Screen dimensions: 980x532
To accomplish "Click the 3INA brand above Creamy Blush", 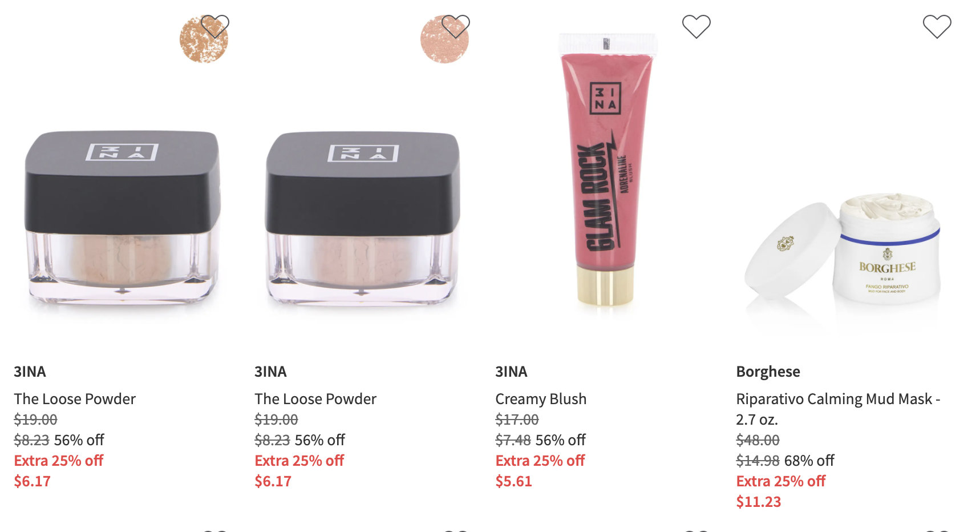I will pyautogui.click(x=511, y=372).
